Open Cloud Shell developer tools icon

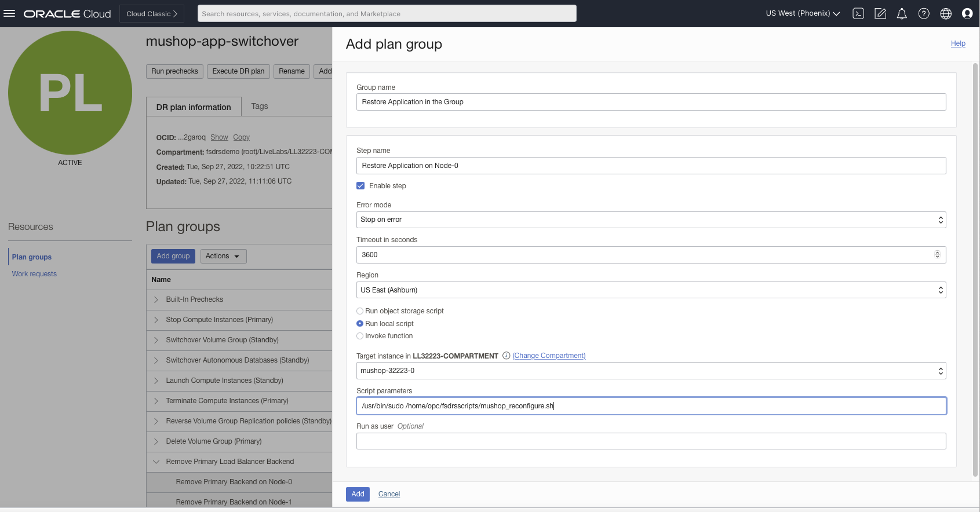coord(858,13)
